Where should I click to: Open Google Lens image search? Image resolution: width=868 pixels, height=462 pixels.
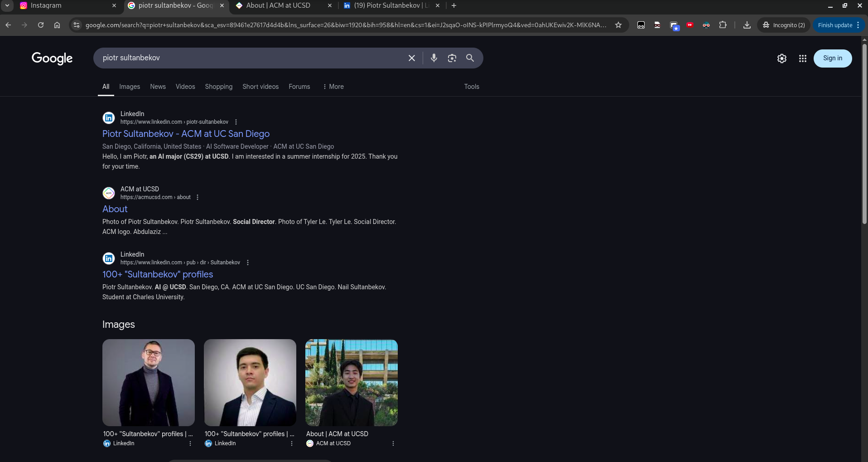pyautogui.click(x=452, y=58)
